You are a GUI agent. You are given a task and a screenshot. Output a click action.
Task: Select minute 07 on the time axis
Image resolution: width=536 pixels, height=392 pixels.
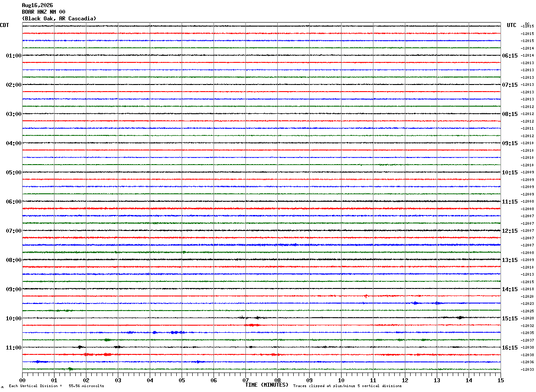tap(245, 380)
